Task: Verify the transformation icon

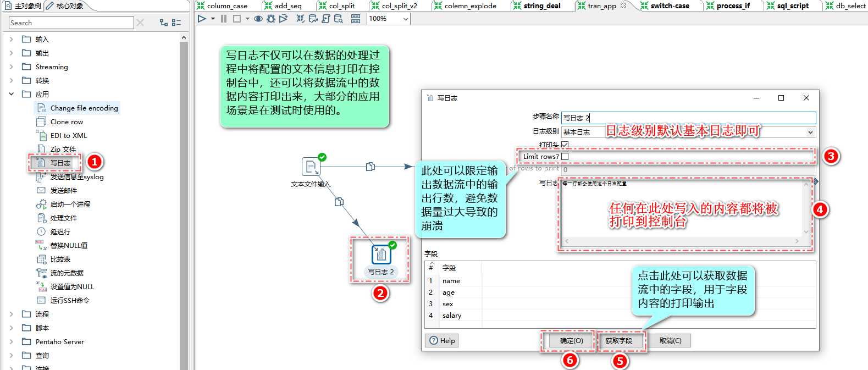Action: point(300,19)
